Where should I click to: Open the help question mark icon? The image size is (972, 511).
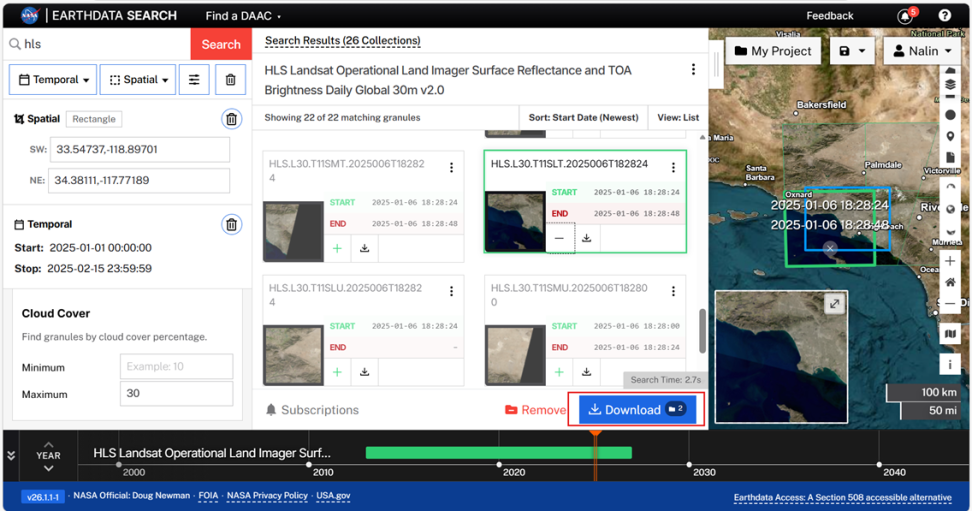click(x=944, y=16)
